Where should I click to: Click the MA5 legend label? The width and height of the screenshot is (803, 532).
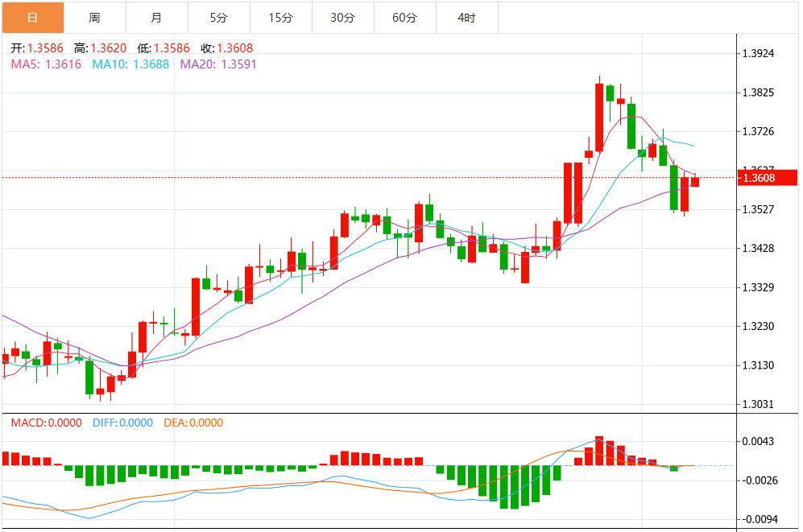pyautogui.click(x=46, y=64)
